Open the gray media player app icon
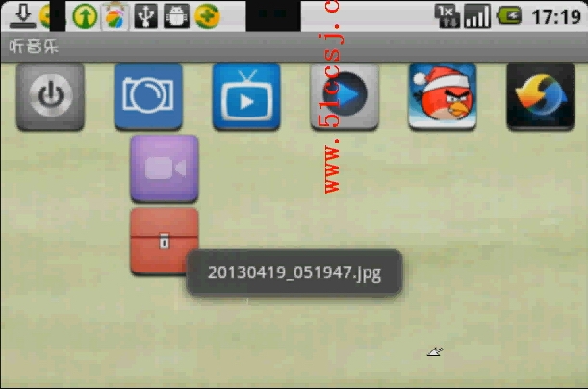This screenshot has width=588, height=389. tap(345, 96)
